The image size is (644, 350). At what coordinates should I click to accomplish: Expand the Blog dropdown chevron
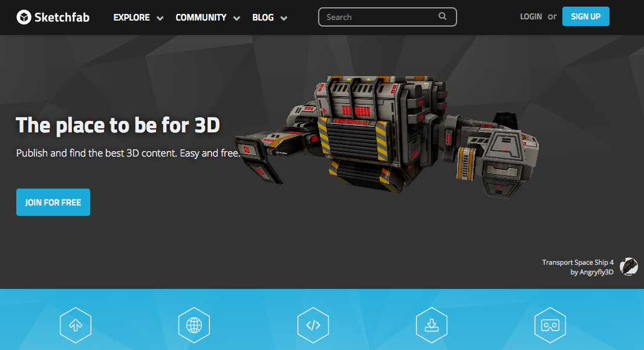[x=284, y=18]
